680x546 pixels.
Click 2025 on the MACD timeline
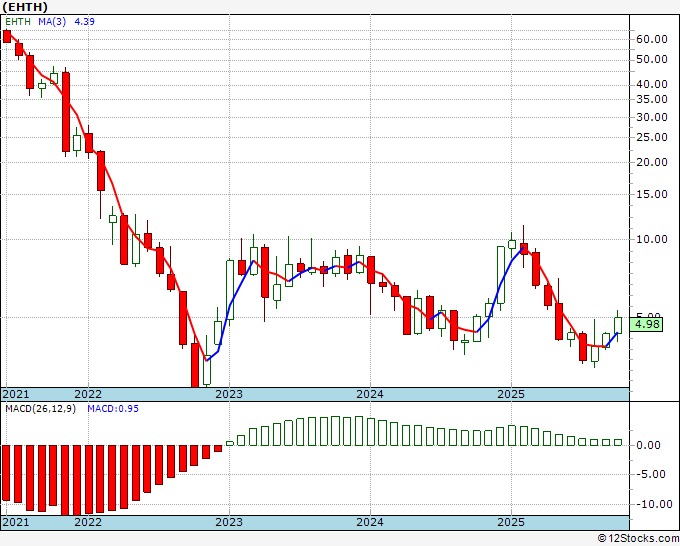click(511, 522)
